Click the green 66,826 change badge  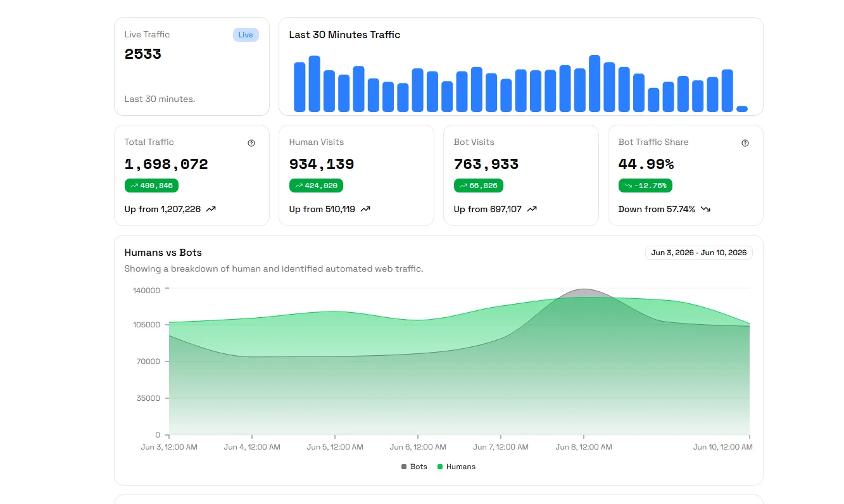tap(479, 186)
